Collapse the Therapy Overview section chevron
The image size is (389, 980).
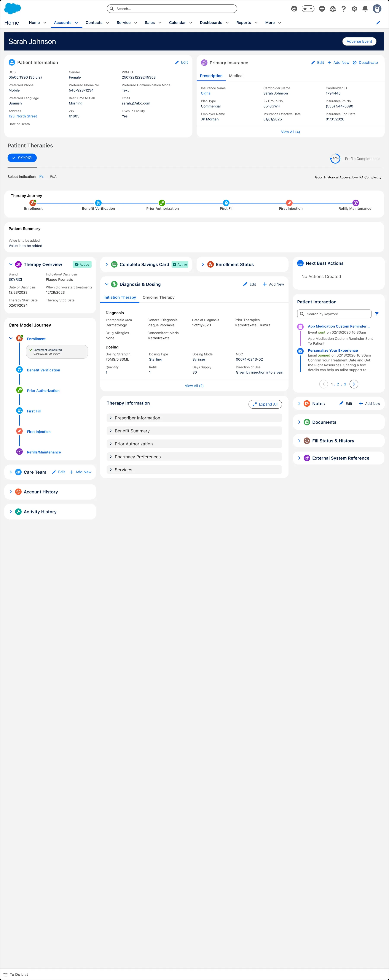click(x=11, y=264)
